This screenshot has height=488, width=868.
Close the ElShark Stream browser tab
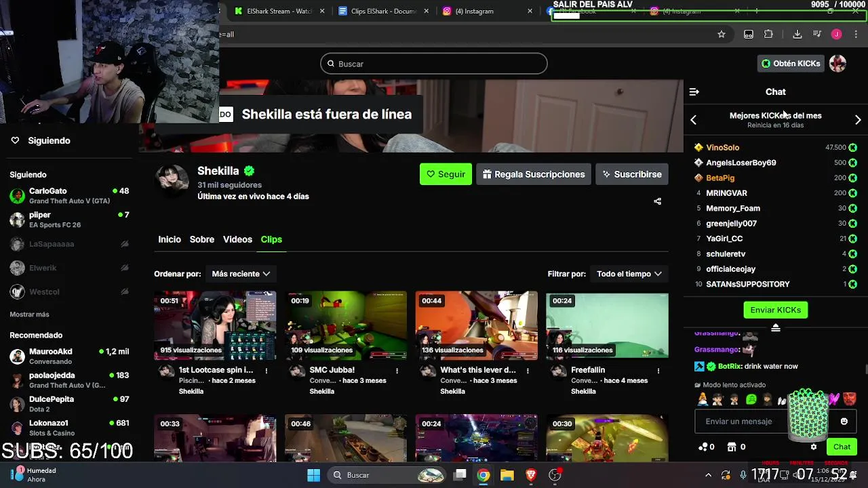322,11
